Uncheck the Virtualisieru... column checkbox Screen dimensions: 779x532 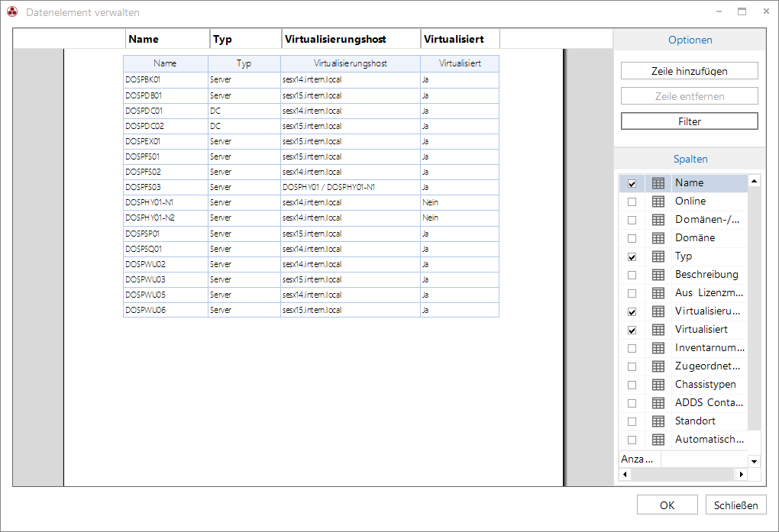[632, 312]
